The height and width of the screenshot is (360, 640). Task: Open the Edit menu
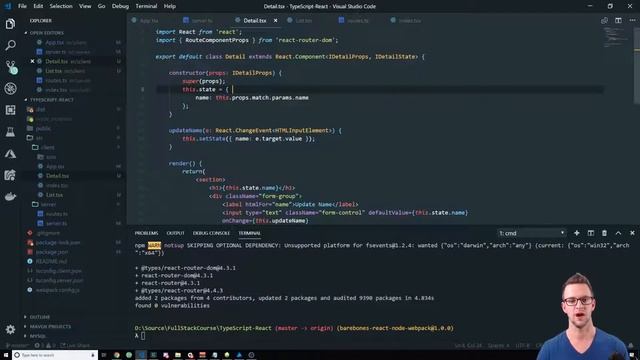click(38, 6)
